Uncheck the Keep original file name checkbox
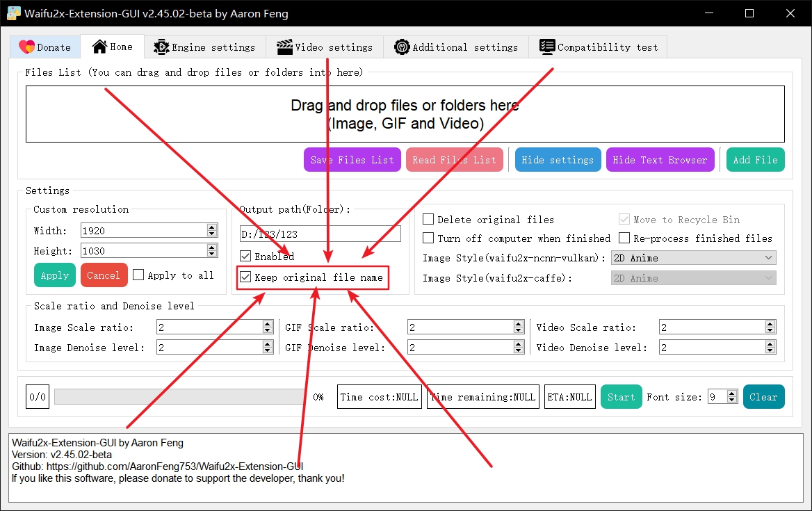The image size is (812, 511). pyautogui.click(x=245, y=277)
